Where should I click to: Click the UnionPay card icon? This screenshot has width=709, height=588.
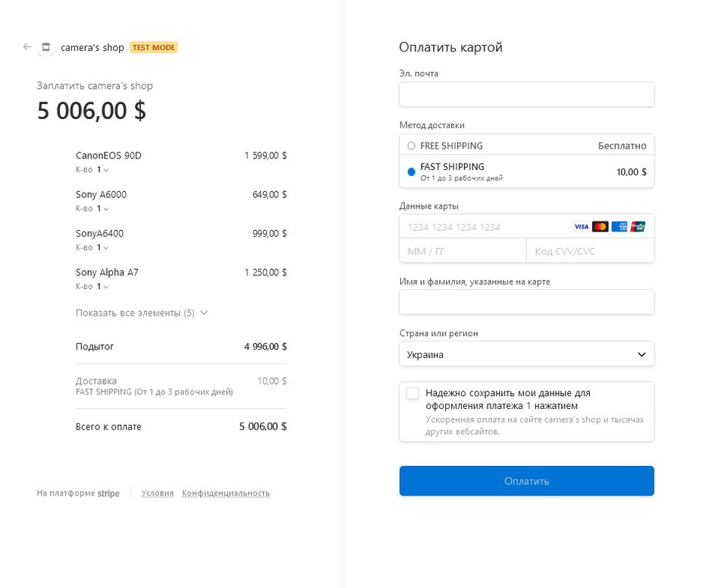pos(638,227)
